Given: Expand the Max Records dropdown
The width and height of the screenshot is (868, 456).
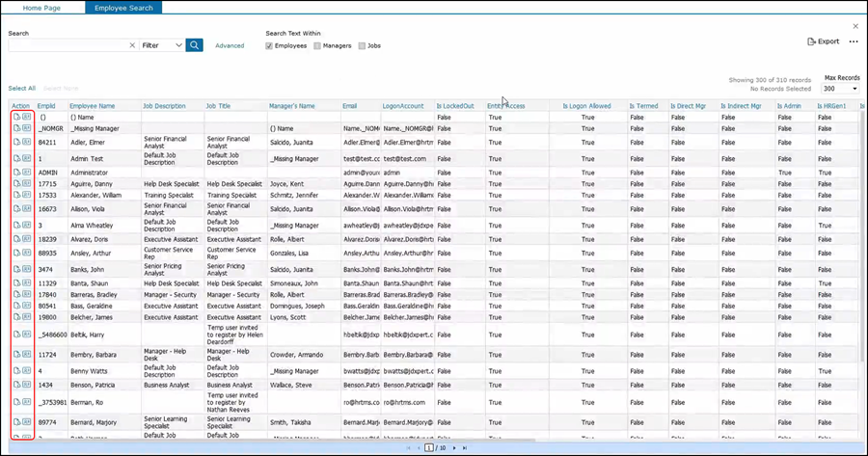Looking at the screenshot, I should pos(840,89).
